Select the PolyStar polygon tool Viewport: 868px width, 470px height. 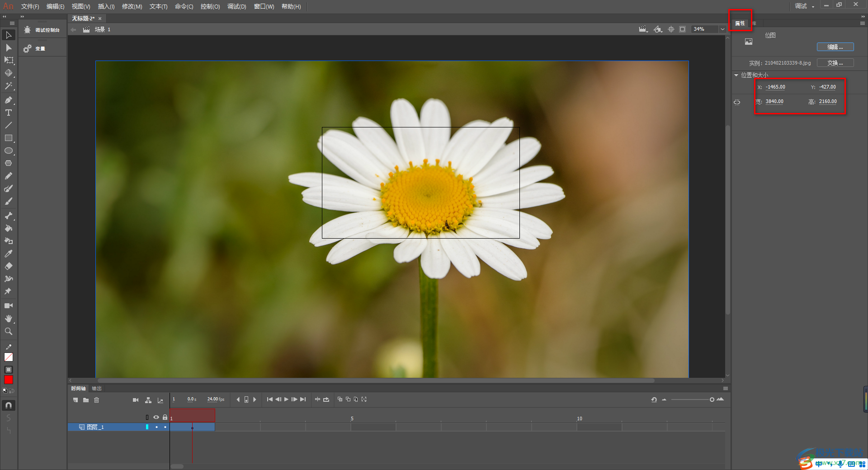point(9,163)
